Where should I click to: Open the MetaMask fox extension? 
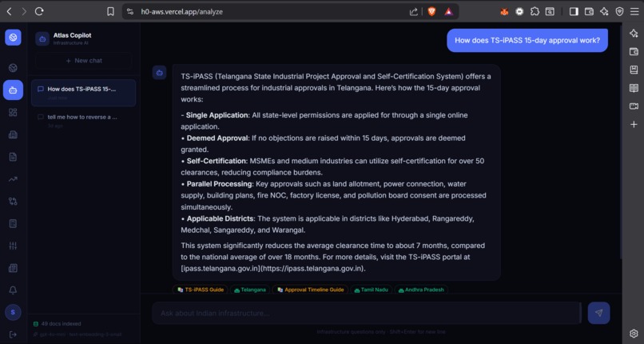tap(504, 11)
